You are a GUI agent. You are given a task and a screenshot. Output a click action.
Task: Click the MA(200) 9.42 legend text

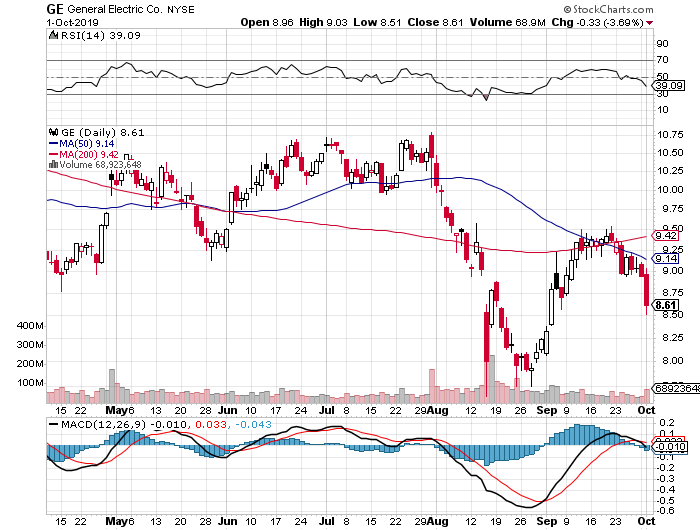point(89,154)
